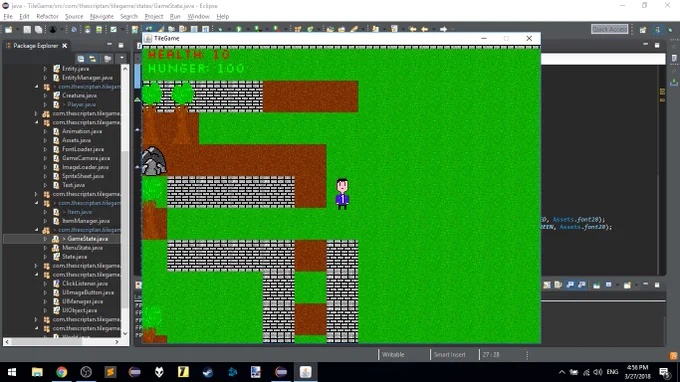Screen dimensions: 680x382
Task: Select Entity.java in Package Explorer
Action: coord(75,69)
